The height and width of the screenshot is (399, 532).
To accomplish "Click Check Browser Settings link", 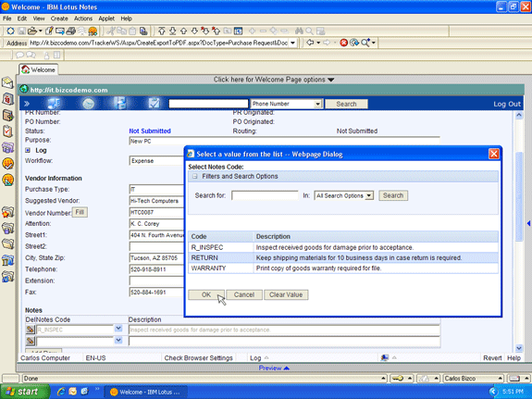I will [199, 358].
